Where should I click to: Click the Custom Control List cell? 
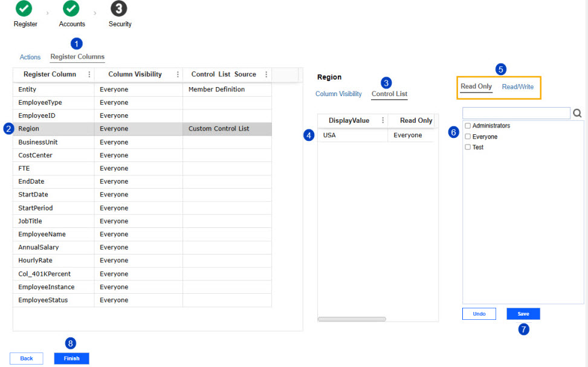227,129
